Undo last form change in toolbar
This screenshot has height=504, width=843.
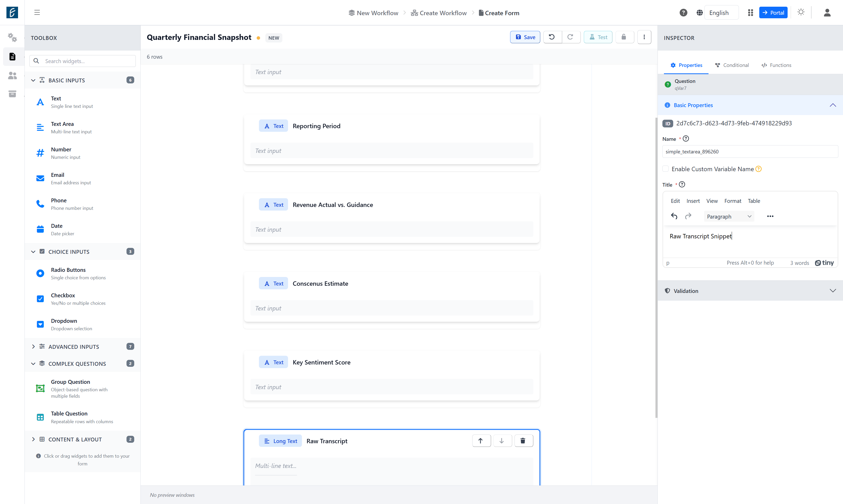[x=552, y=37]
